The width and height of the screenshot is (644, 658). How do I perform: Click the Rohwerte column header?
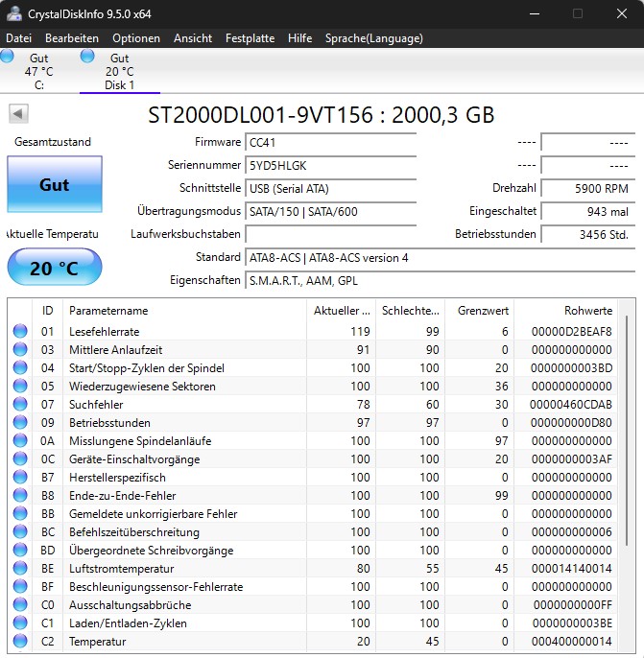566,311
